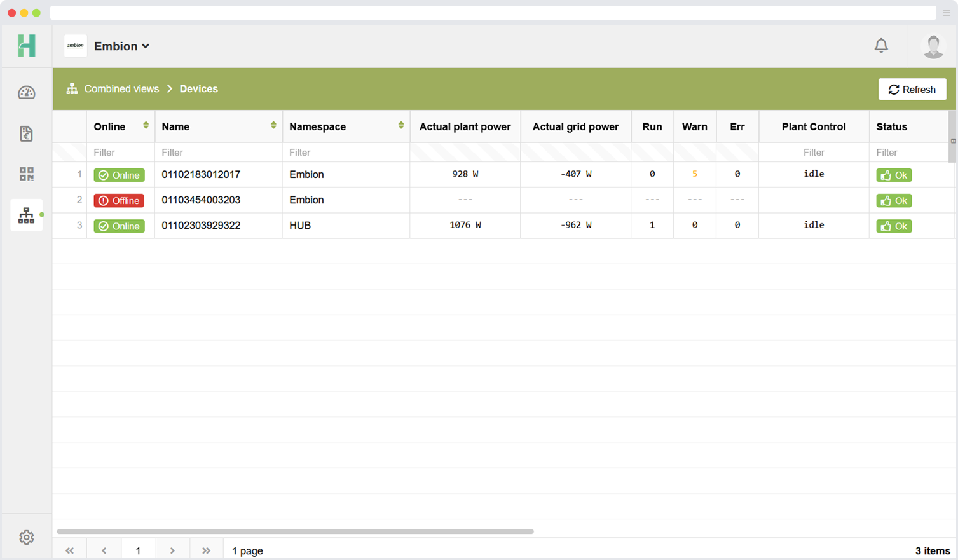Jump to the last page arrow
Image resolution: width=958 pixels, height=560 pixels.
coord(206,550)
